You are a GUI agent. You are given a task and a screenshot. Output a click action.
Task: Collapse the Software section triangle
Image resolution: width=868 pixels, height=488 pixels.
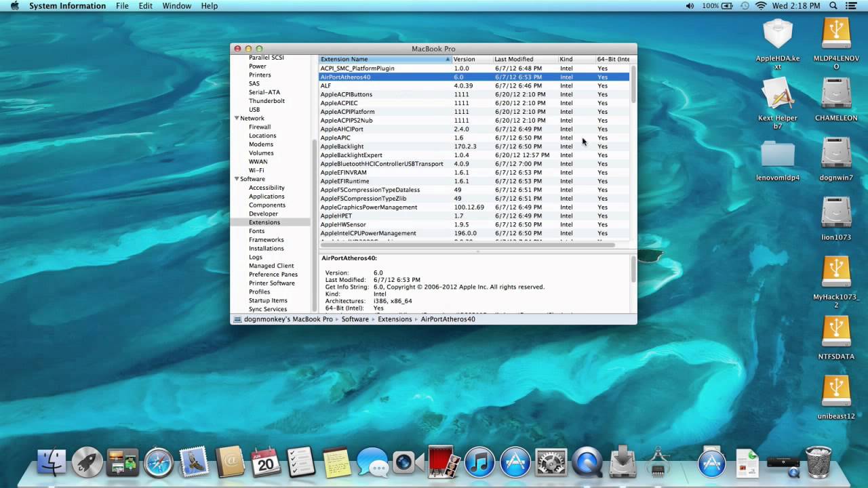tap(237, 179)
